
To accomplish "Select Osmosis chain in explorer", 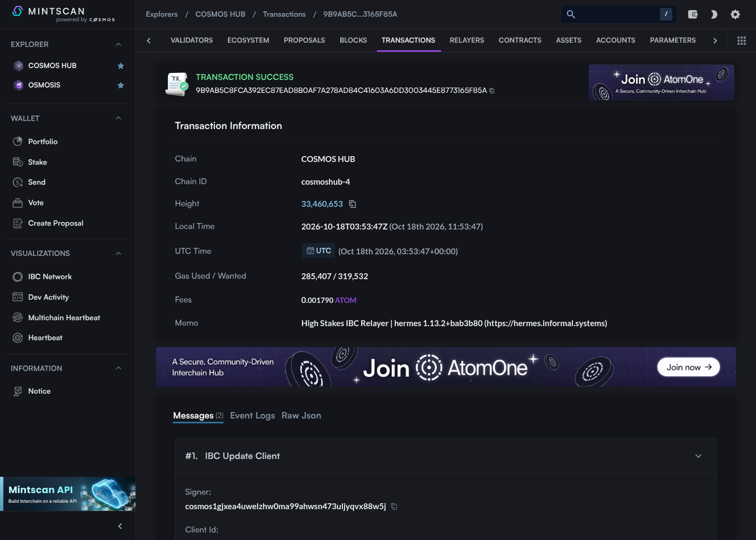I will [x=44, y=85].
